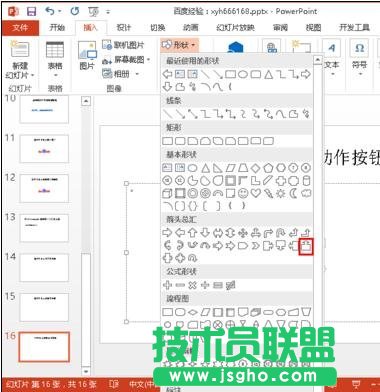380x392 pixels.
Task: Select the Sun shape
Action: (281, 193)
